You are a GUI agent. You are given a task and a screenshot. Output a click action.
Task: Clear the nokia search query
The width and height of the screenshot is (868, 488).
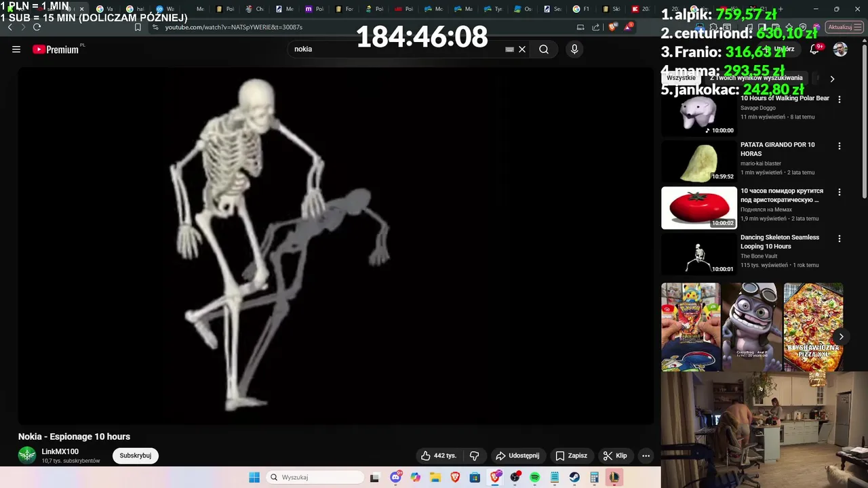(522, 49)
